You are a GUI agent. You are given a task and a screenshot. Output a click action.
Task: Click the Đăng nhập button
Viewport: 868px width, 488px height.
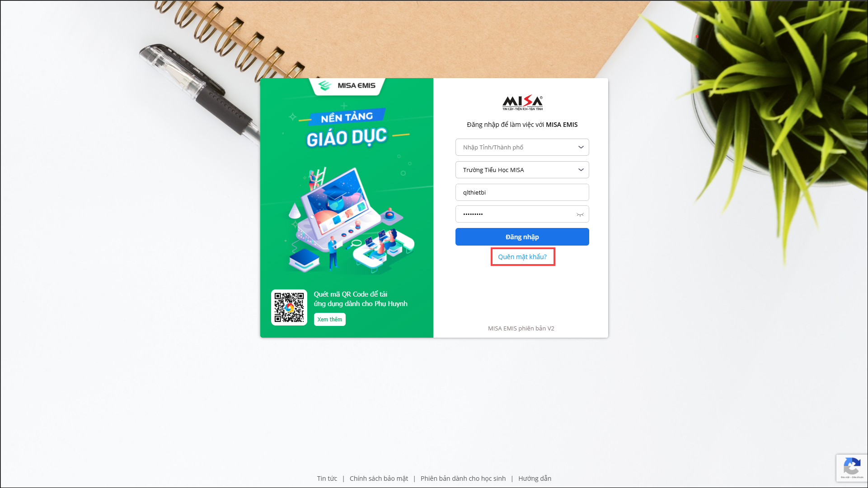click(522, 237)
